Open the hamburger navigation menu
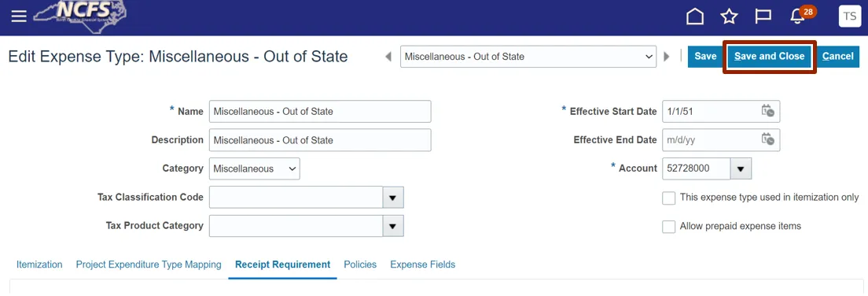 (19, 17)
